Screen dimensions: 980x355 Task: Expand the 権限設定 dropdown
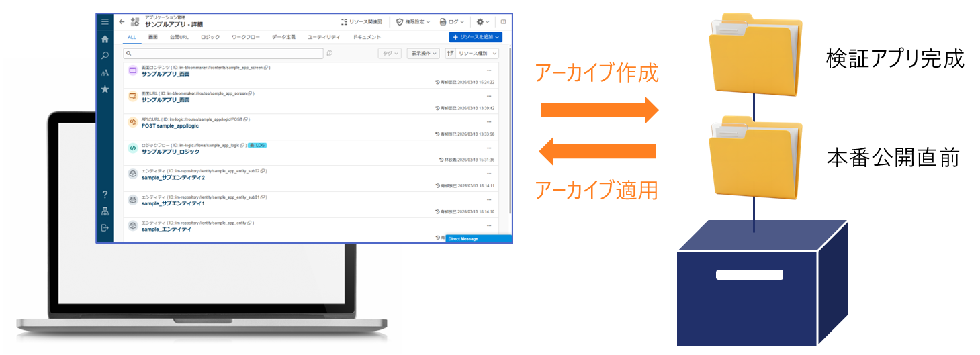pyautogui.click(x=413, y=22)
